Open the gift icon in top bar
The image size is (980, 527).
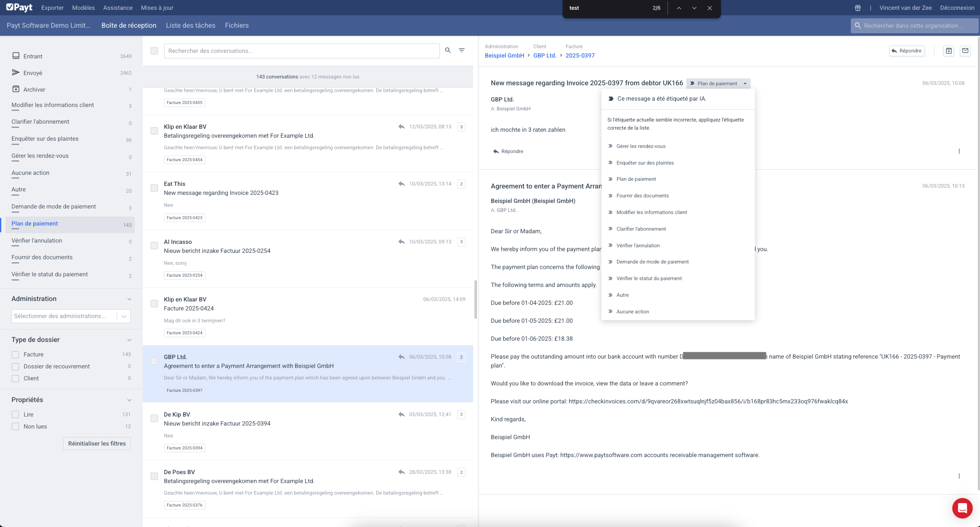point(858,8)
